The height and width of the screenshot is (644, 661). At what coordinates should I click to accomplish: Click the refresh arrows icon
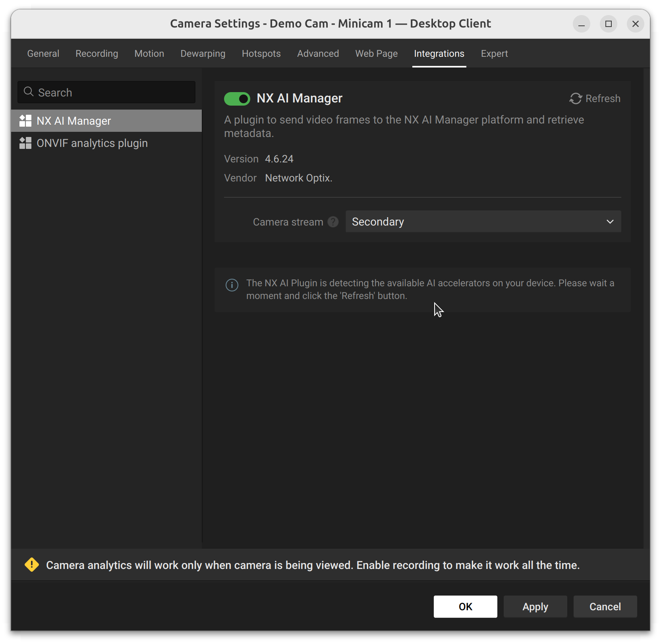576,98
